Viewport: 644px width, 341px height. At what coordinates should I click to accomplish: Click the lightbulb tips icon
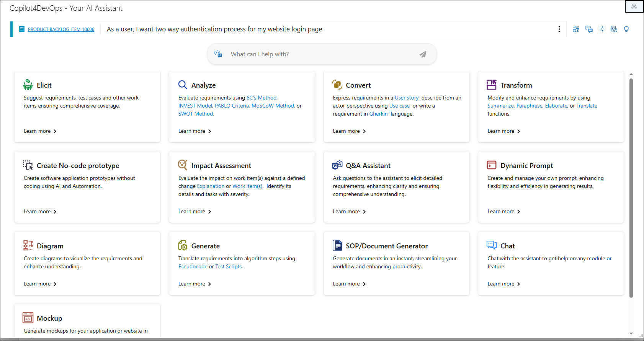[626, 29]
